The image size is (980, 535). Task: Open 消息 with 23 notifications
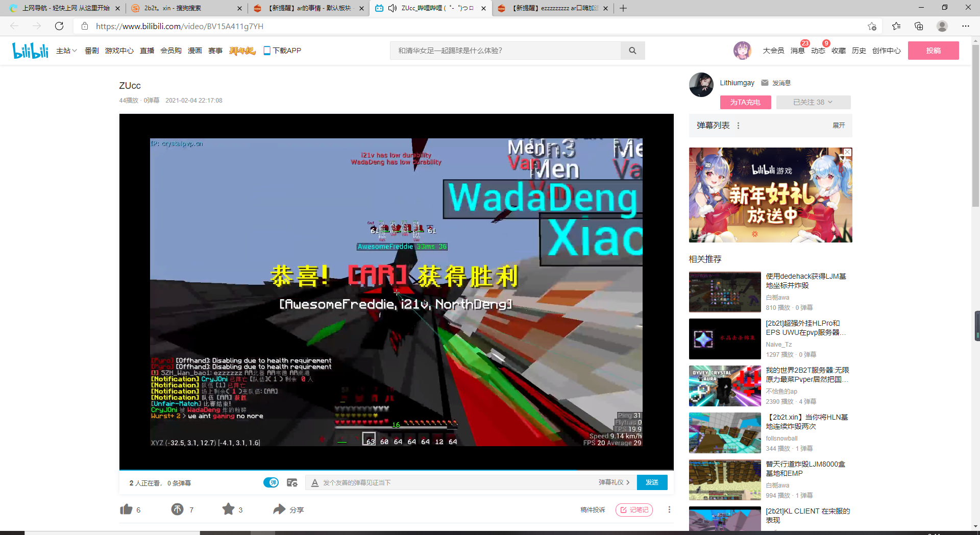pos(797,51)
